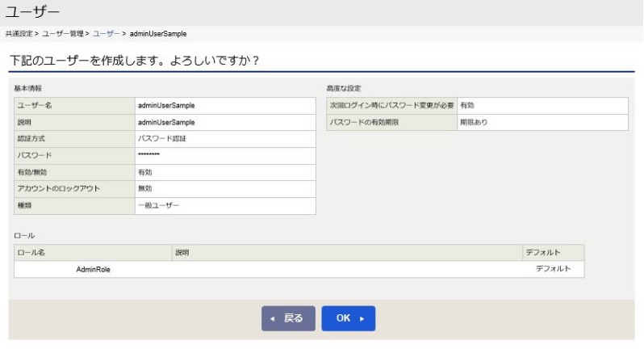Click the 有効/無効 row value 有効
Screen dimensions: 644x349
pyautogui.click(x=145, y=172)
